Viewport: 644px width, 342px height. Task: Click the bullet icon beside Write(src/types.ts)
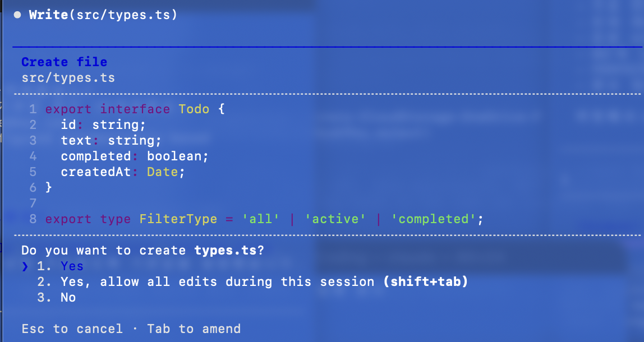[17, 15]
